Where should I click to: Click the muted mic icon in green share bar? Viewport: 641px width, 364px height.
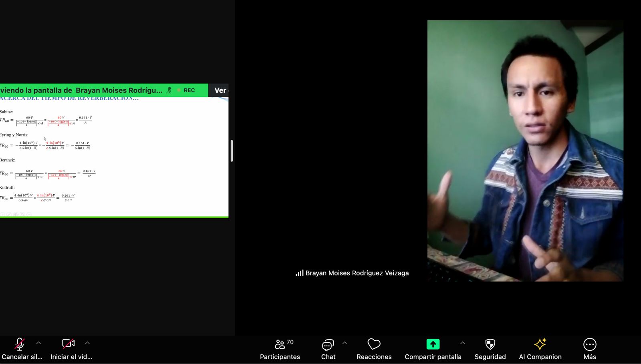(x=169, y=90)
